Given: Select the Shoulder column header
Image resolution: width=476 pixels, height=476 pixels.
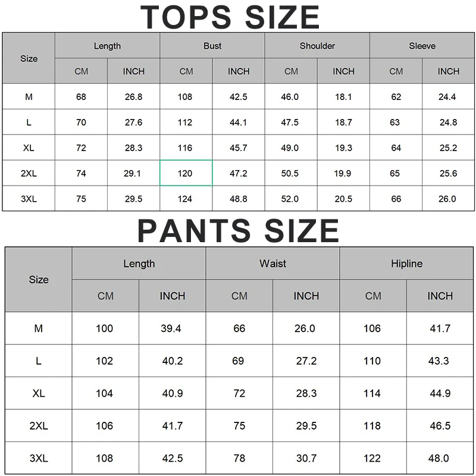Looking at the screenshot, I should 317,46.
